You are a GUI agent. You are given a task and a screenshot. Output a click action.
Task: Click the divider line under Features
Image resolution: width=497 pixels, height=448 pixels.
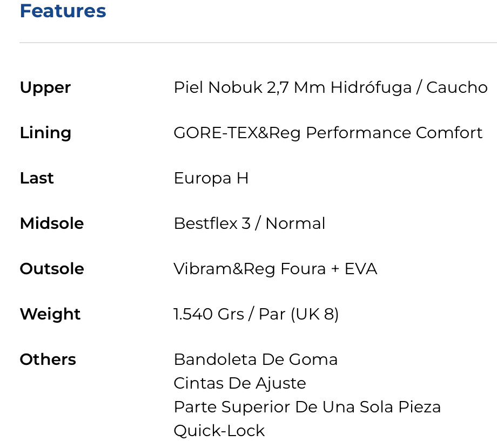[258, 43]
